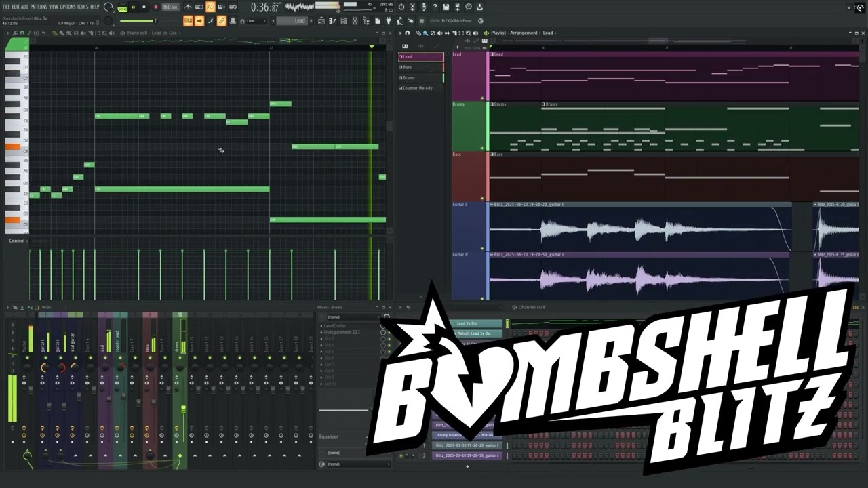
Task: Mute the Master mixer track LED
Action: click(27, 357)
